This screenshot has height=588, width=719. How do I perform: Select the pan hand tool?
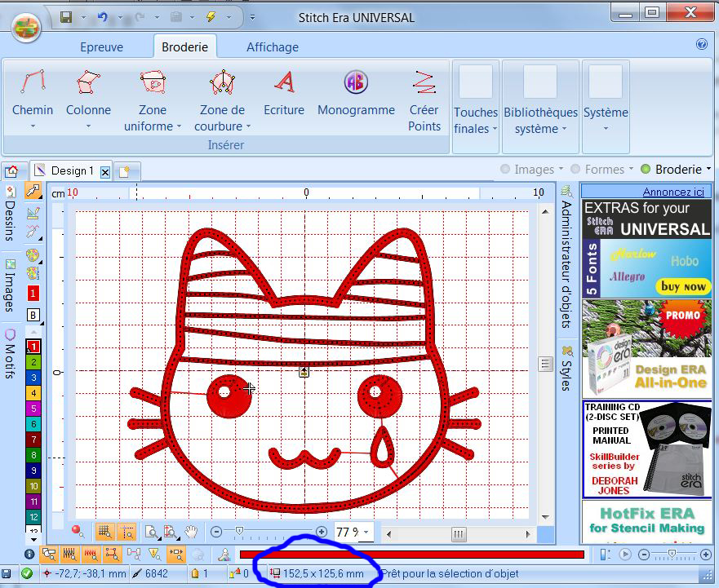(x=191, y=532)
